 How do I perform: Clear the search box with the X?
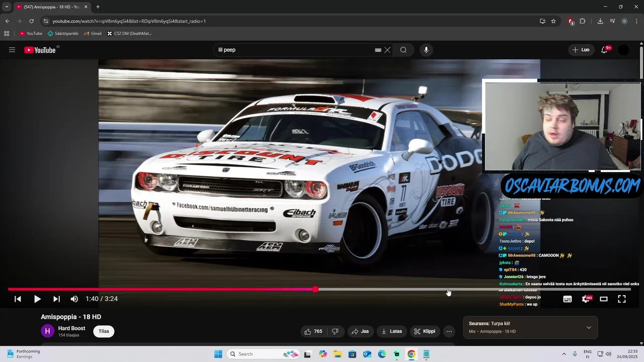pyautogui.click(x=387, y=50)
